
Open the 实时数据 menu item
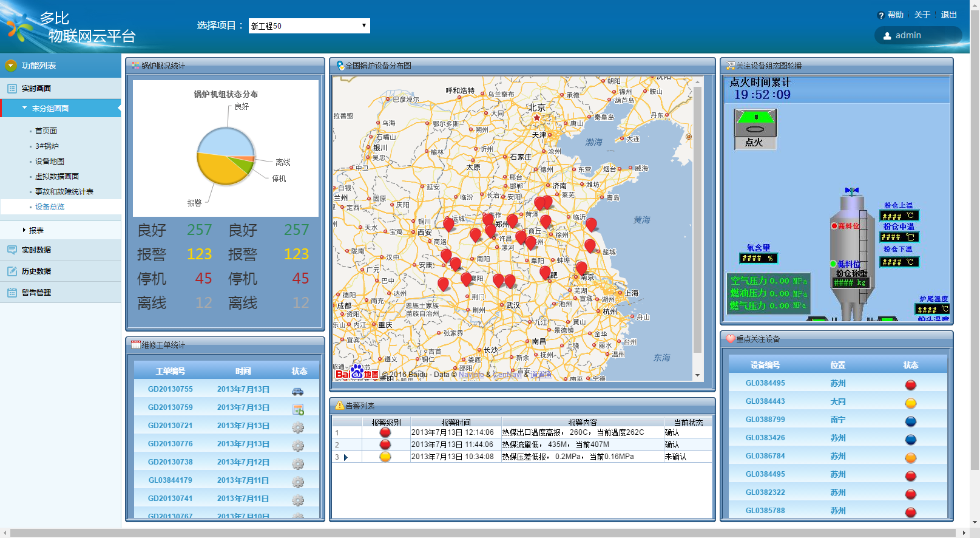tap(36, 250)
